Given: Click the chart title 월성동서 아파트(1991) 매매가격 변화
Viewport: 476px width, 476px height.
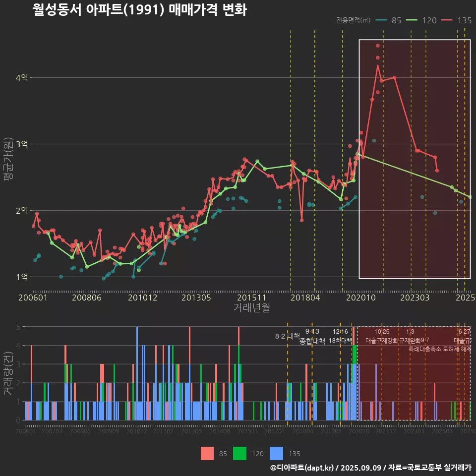Looking at the screenshot, I should pos(139,10).
